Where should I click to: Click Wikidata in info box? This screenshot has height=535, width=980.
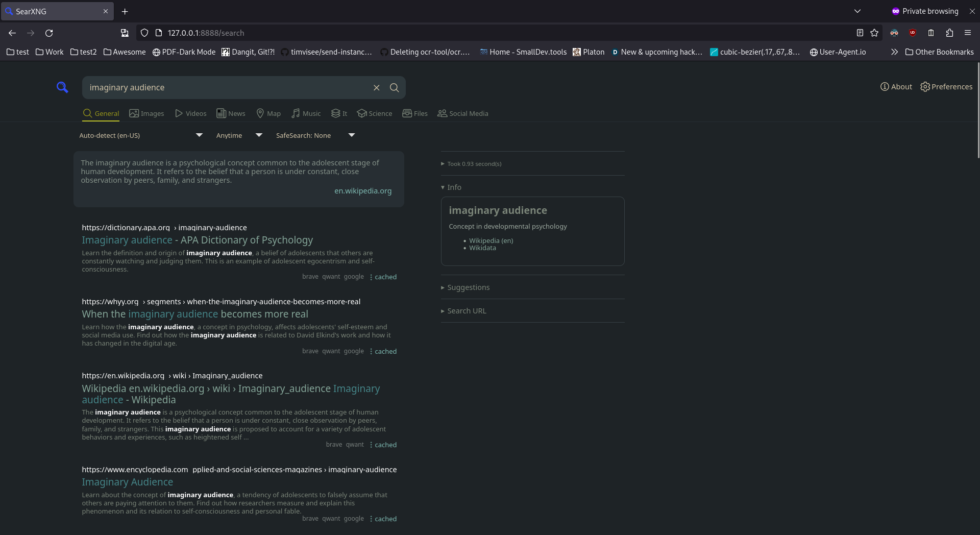[482, 248]
